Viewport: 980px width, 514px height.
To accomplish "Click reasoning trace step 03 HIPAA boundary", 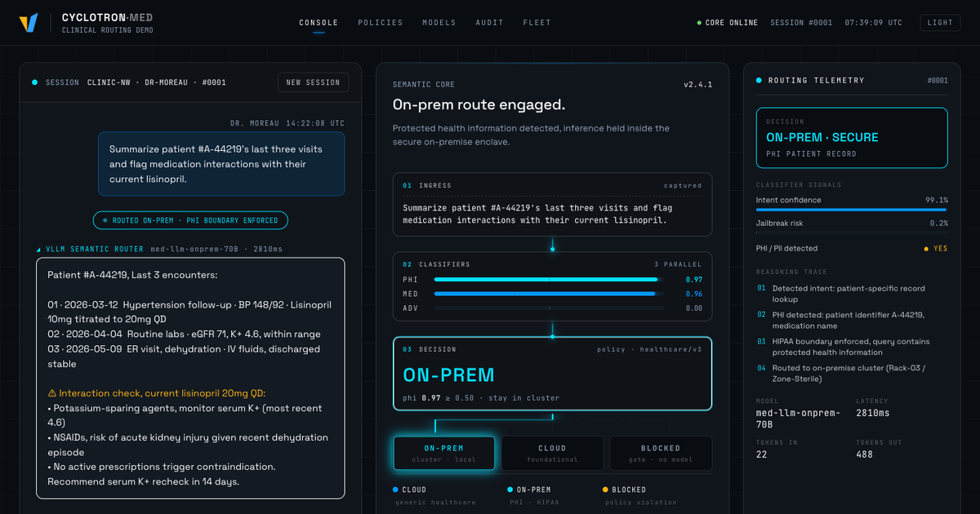I will pyautogui.click(x=851, y=347).
